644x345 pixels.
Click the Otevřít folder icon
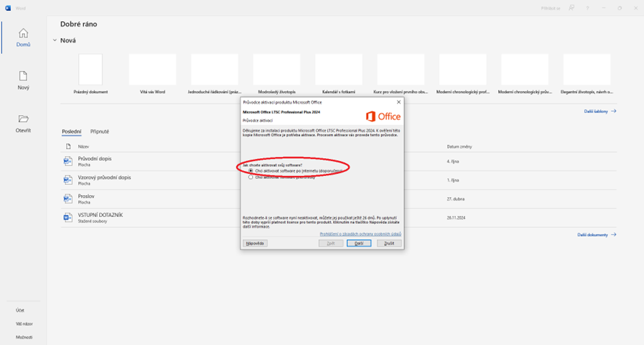[x=23, y=119]
